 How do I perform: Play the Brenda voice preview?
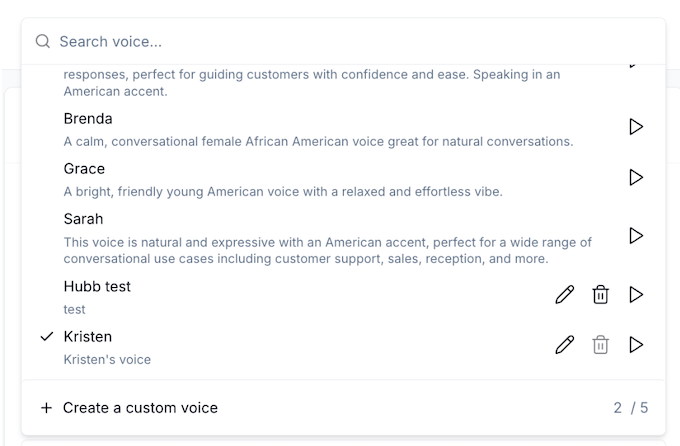click(x=636, y=127)
